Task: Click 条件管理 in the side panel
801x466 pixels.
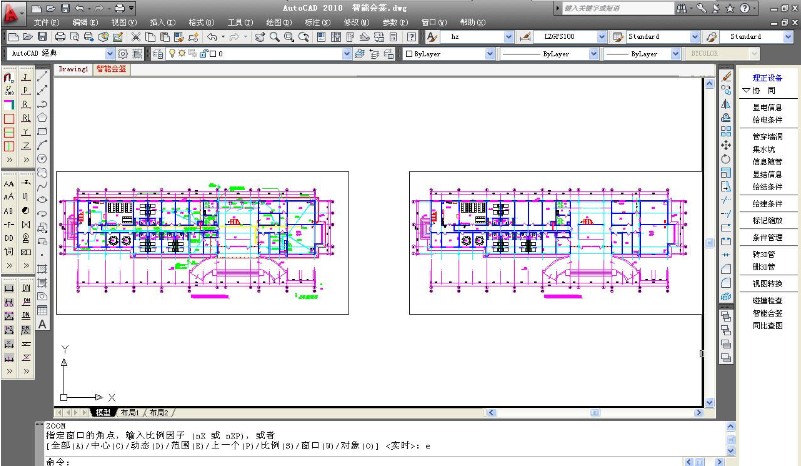Action: tap(767, 237)
